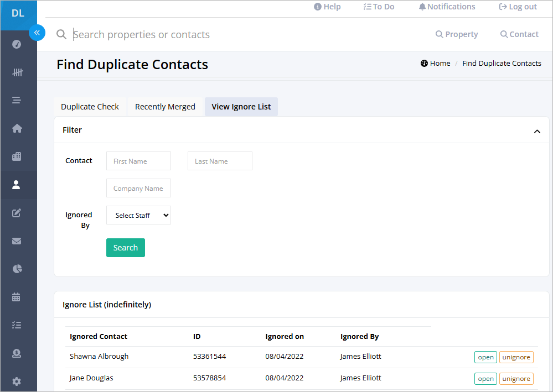Click the First Name input field
Viewport: 553px width, 392px height.
point(138,161)
